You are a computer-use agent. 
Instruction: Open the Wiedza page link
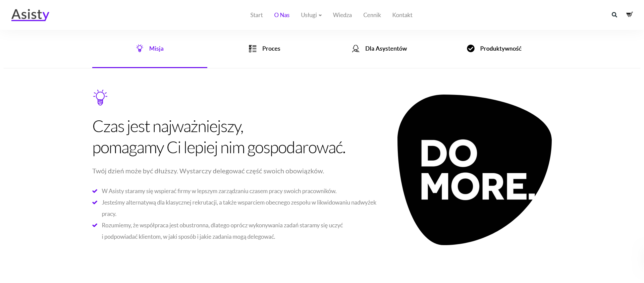[x=342, y=15]
